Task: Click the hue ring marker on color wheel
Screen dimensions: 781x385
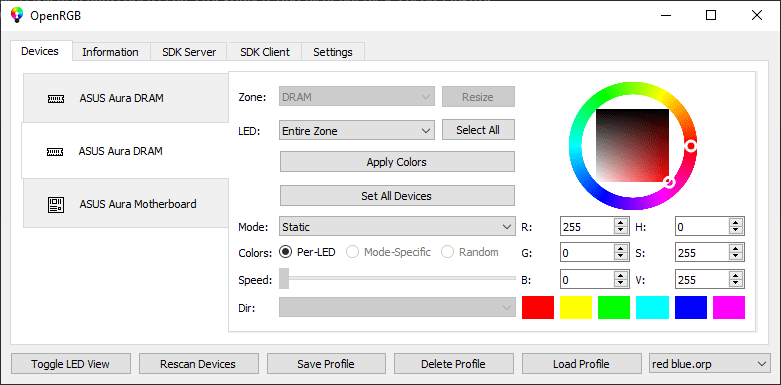Action: click(x=690, y=145)
